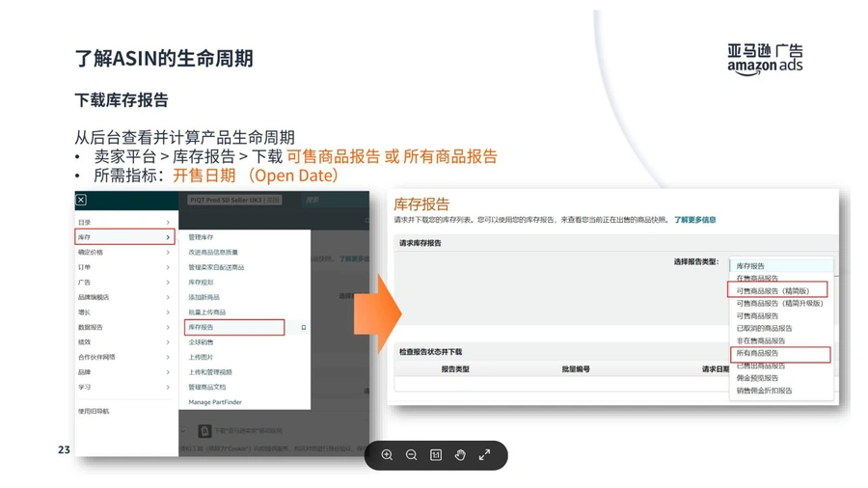This screenshot has height=488, width=868.
Task: Click the 检查报告状态并下载 section heading
Action: (x=430, y=352)
